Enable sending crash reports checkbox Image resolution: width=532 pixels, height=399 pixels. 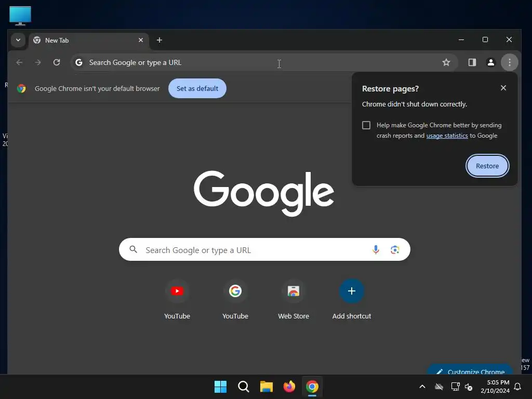pyautogui.click(x=366, y=125)
